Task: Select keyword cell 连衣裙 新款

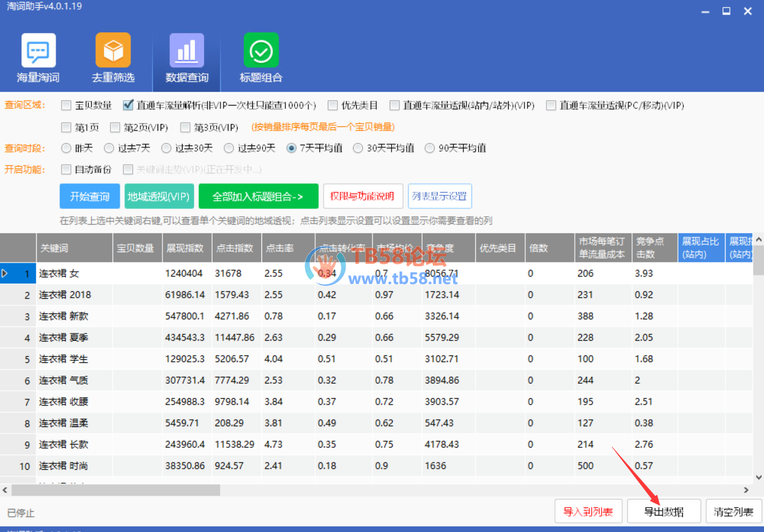Action: pos(75,316)
